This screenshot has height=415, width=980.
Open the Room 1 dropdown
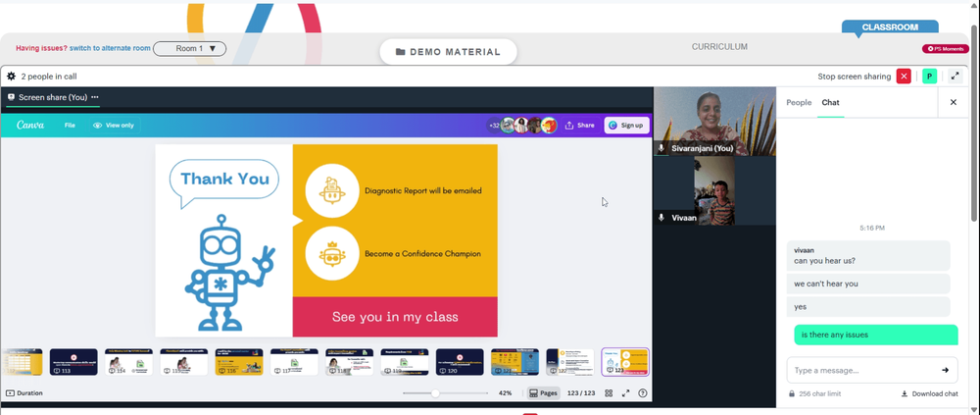(189, 48)
